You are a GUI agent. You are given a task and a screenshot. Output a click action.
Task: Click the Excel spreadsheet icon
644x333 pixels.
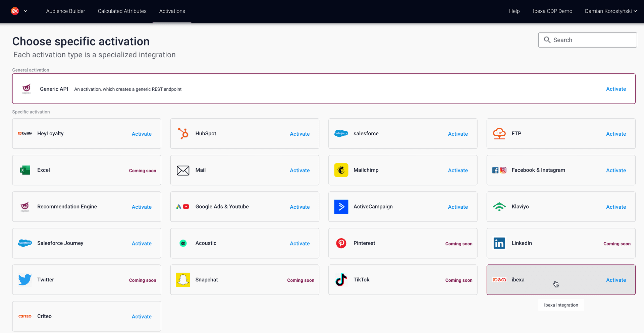coord(25,170)
